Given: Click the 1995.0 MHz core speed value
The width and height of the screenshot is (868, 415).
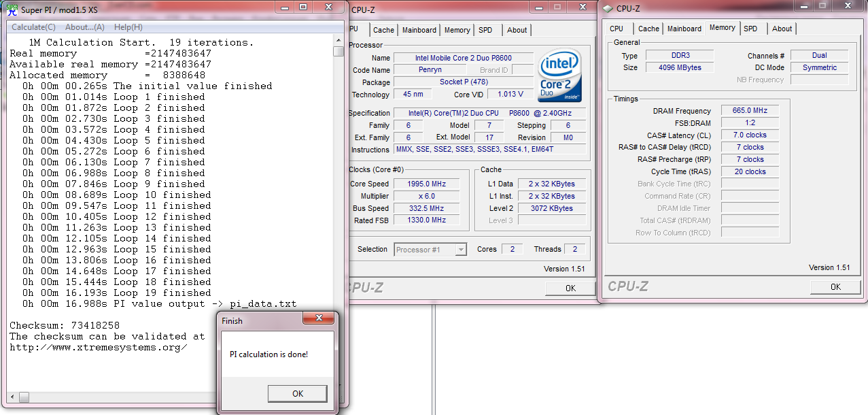Looking at the screenshot, I should coord(426,184).
